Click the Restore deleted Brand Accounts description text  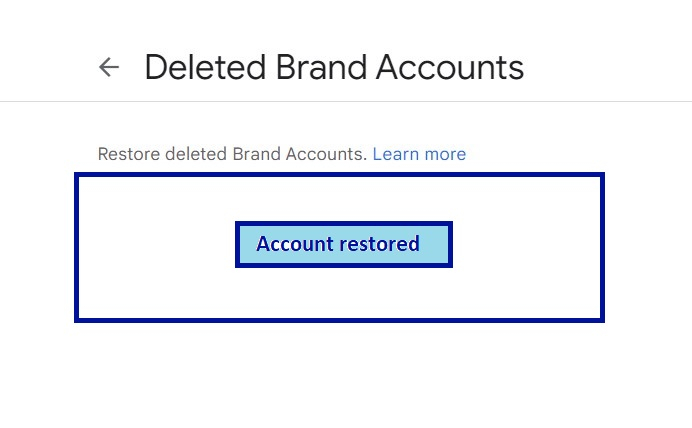(x=233, y=154)
